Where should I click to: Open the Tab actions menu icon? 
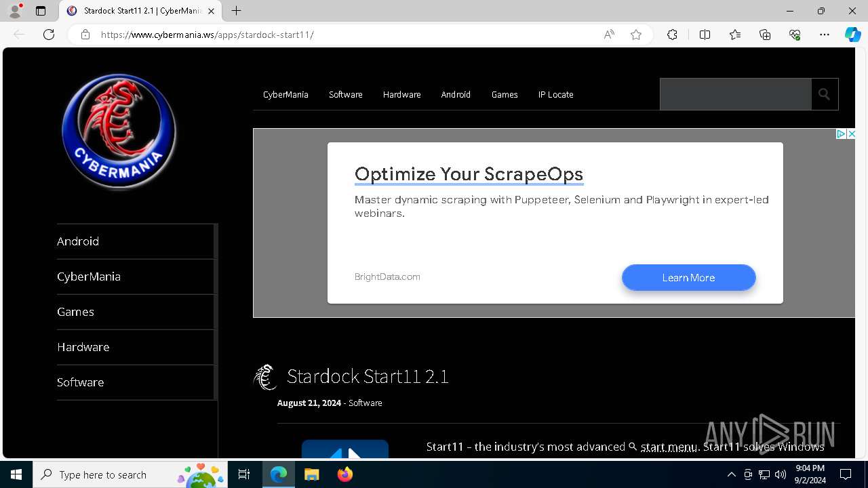coord(41,11)
